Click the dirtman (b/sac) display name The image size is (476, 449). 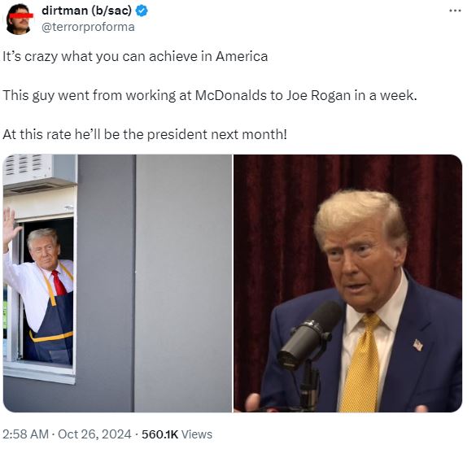pos(86,11)
